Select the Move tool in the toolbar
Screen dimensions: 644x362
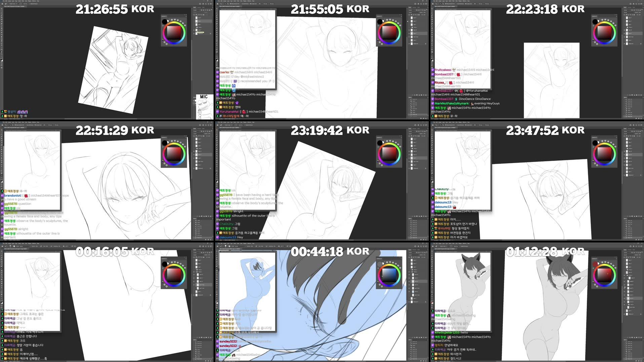click(2, 9)
